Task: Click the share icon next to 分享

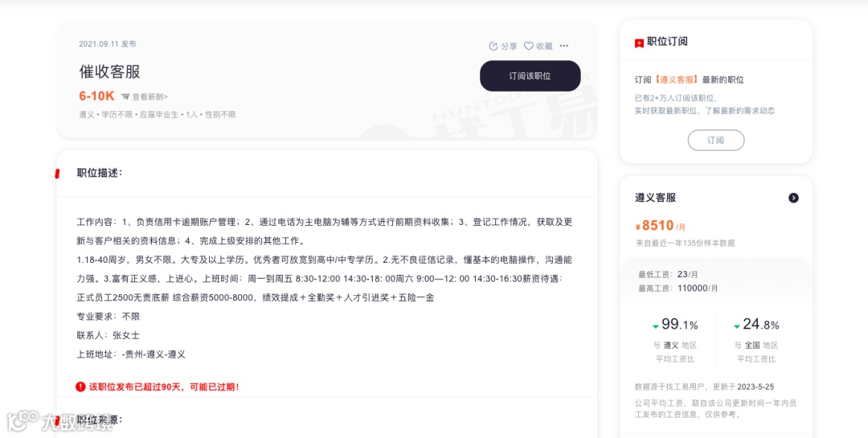Action: point(493,46)
